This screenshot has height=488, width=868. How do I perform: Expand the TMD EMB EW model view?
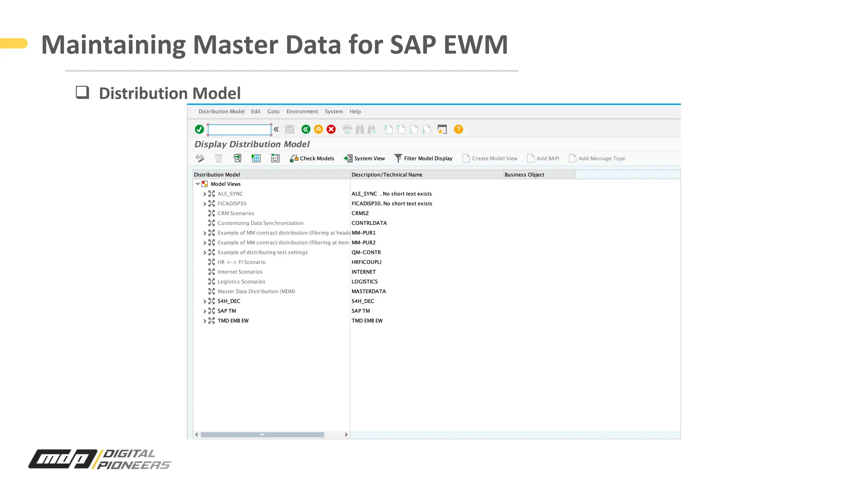[205, 321]
